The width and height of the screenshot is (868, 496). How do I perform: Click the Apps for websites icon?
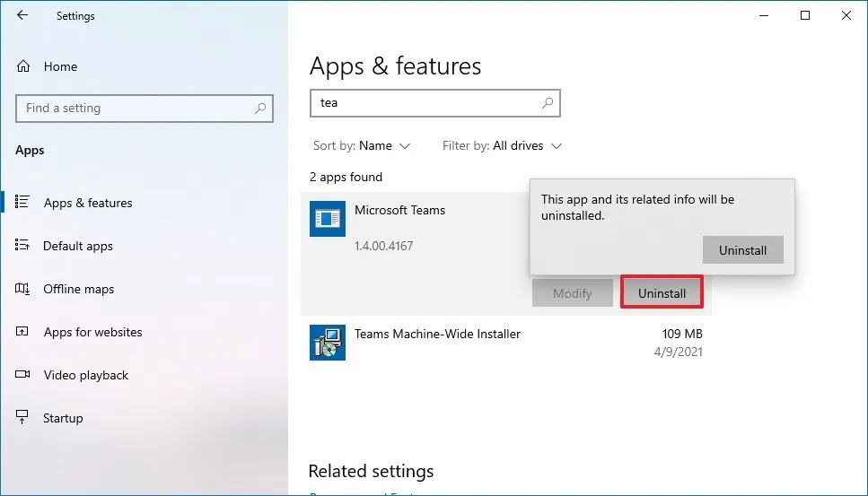[22, 331]
